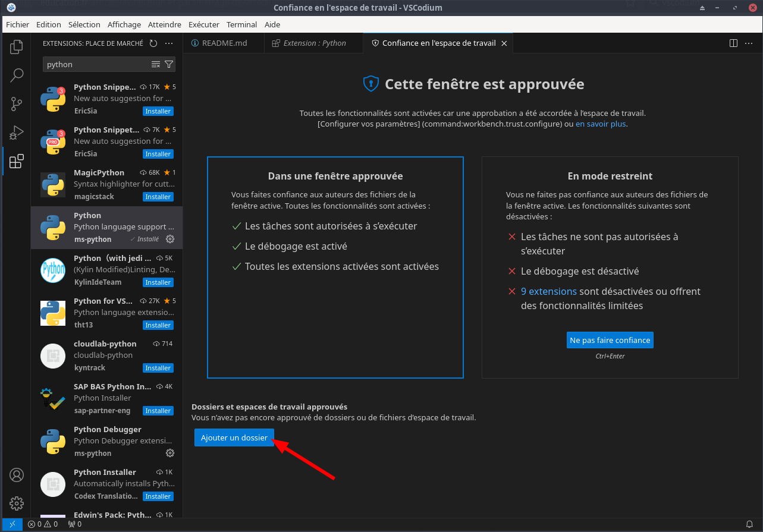Click the Ajouter un dossier button

click(x=234, y=437)
